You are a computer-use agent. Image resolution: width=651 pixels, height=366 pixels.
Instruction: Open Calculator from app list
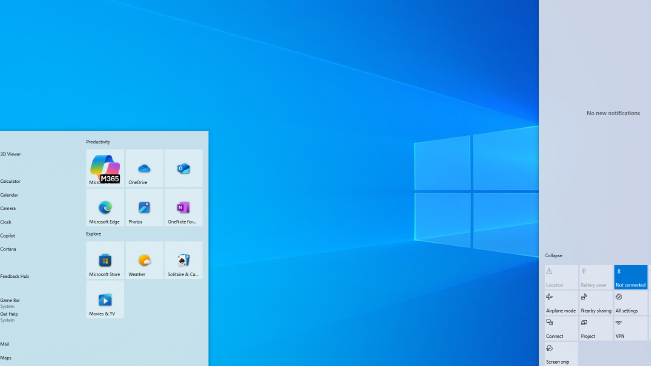click(10, 181)
